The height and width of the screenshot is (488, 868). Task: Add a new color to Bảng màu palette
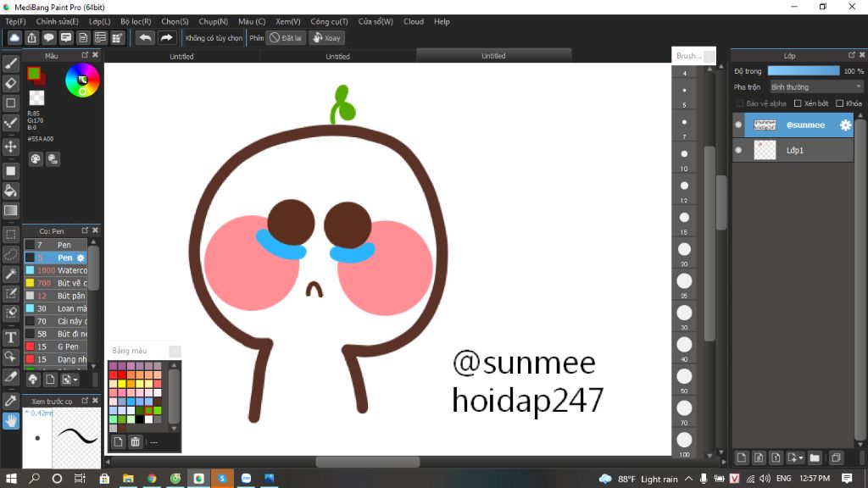click(x=118, y=441)
